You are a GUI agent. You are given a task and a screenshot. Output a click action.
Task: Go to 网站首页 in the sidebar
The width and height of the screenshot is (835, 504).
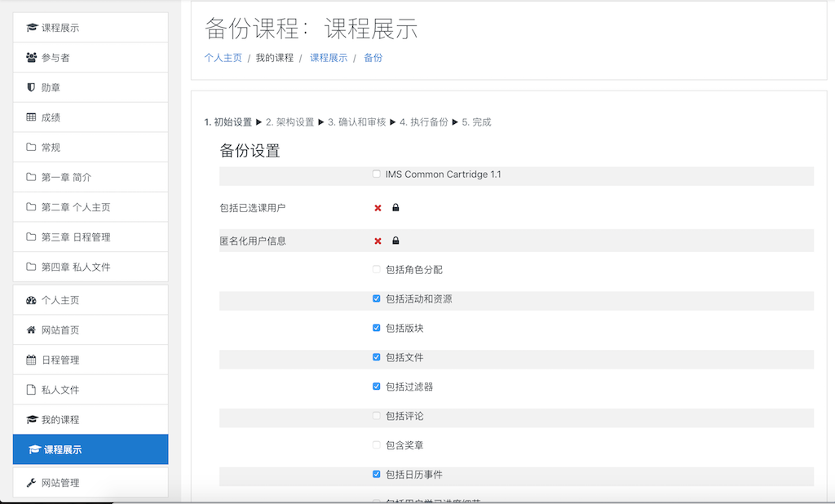(x=91, y=329)
